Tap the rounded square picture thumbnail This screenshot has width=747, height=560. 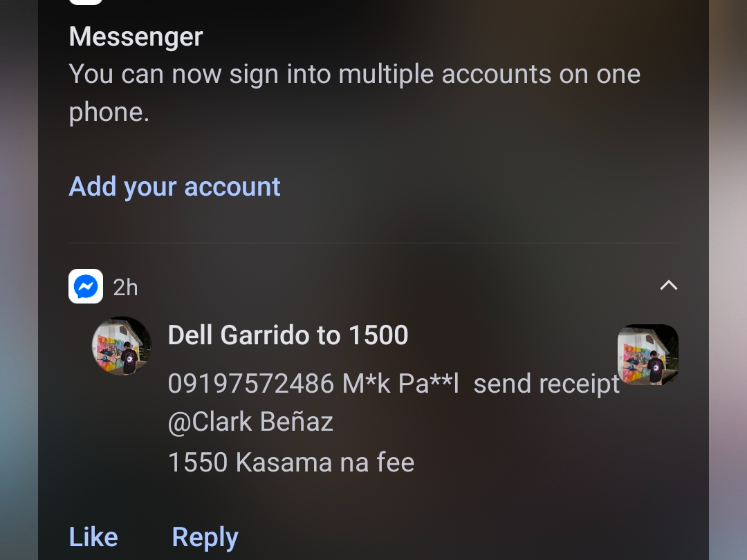[x=647, y=355]
